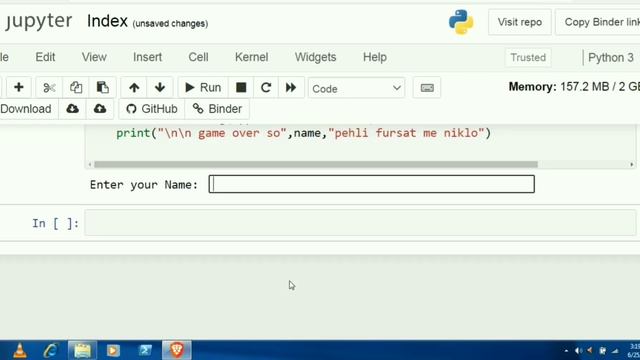
Task: Click the Trusted notebook indicator
Action: coord(528,58)
